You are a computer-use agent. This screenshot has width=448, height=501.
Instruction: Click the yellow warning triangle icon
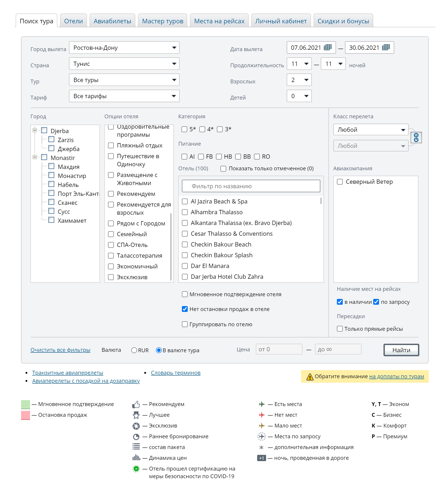pyautogui.click(x=310, y=377)
